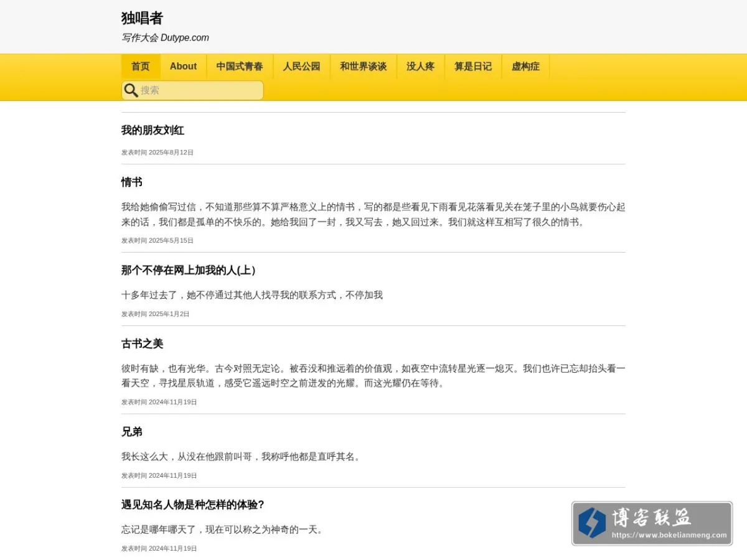Click the date 发表时间 2025年5月15日

click(157, 241)
